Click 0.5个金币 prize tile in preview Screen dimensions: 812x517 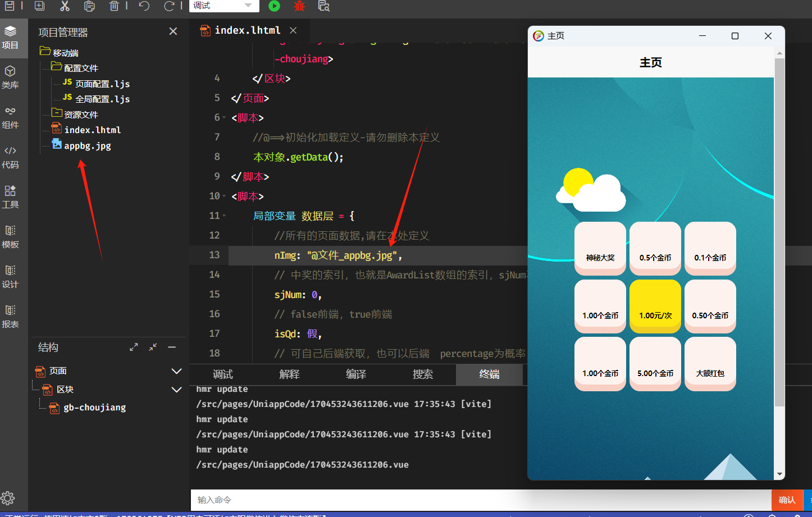coord(655,249)
